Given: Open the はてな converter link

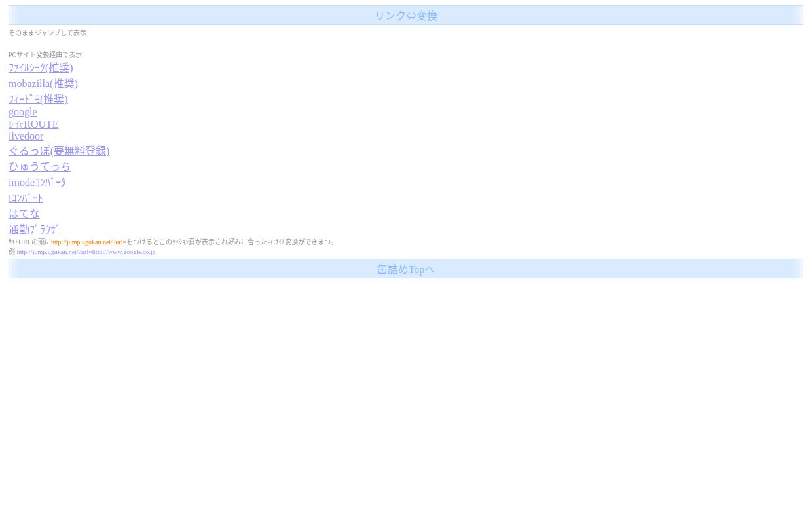Looking at the screenshot, I should click(24, 214).
